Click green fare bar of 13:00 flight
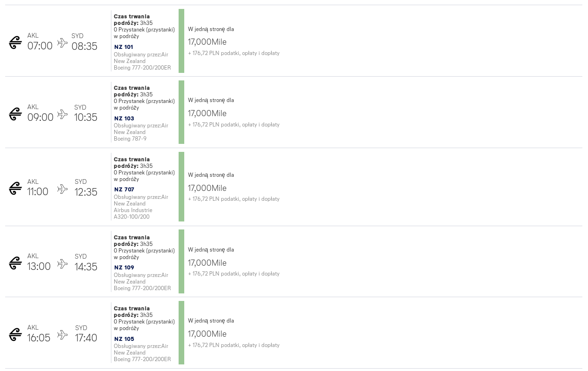This screenshot has height=371, width=588. tap(181, 261)
